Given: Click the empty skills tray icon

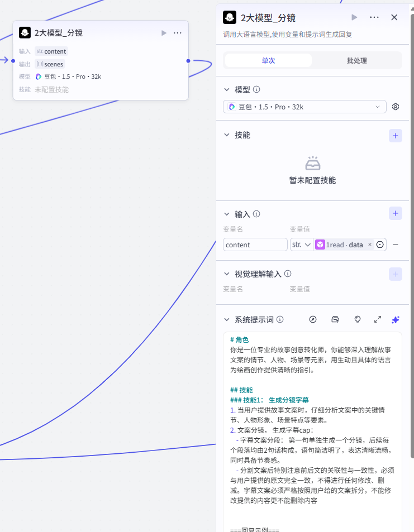Looking at the screenshot, I should point(312,163).
